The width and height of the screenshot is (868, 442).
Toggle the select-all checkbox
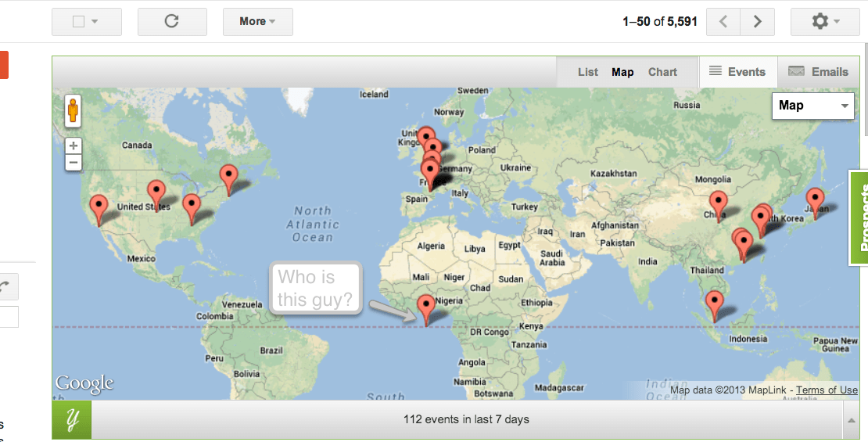[x=78, y=22]
